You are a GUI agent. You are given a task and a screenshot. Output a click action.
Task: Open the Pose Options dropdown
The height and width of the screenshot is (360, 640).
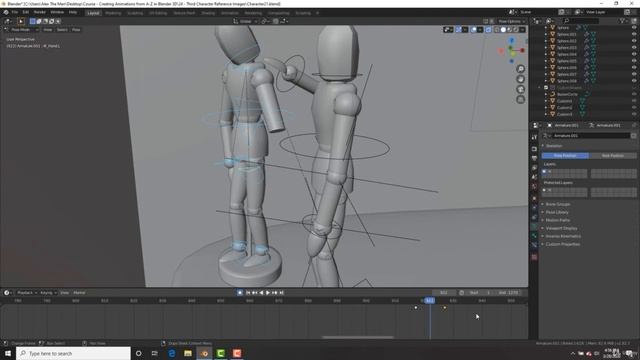pyautogui.click(x=511, y=21)
